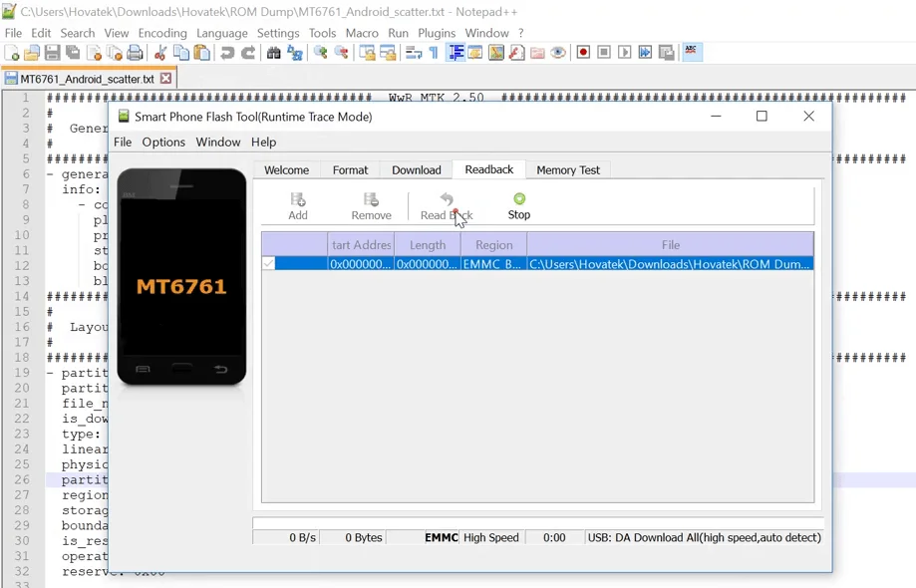Open Flash Tool Window menu
The width and height of the screenshot is (916, 588).
(218, 142)
